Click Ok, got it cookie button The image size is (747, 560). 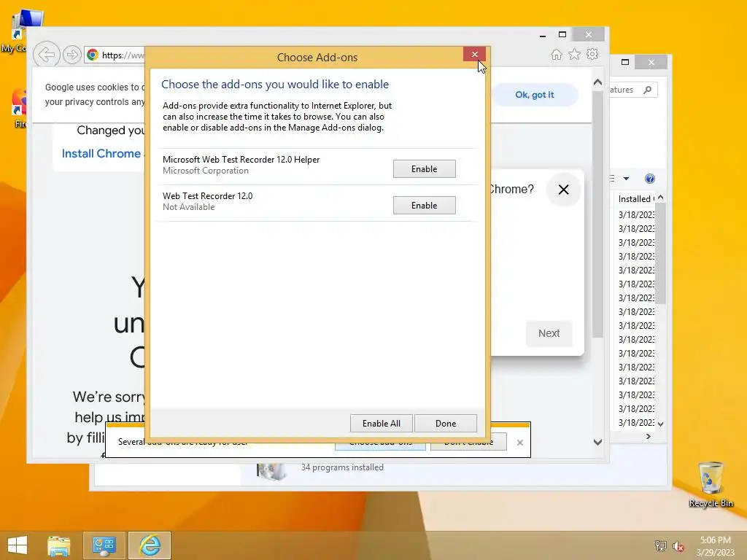point(535,95)
